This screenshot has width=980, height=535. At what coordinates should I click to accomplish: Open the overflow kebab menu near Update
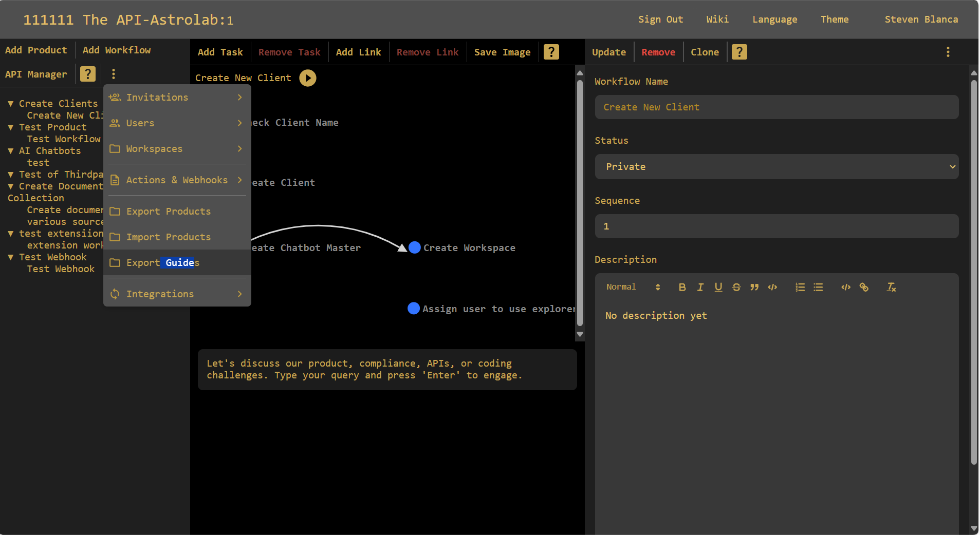947,51
